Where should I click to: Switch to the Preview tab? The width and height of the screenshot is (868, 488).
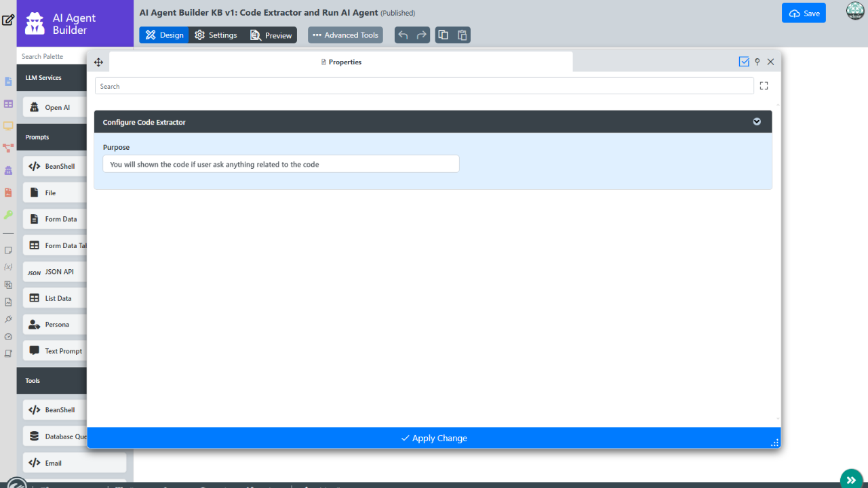[x=271, y=35]
